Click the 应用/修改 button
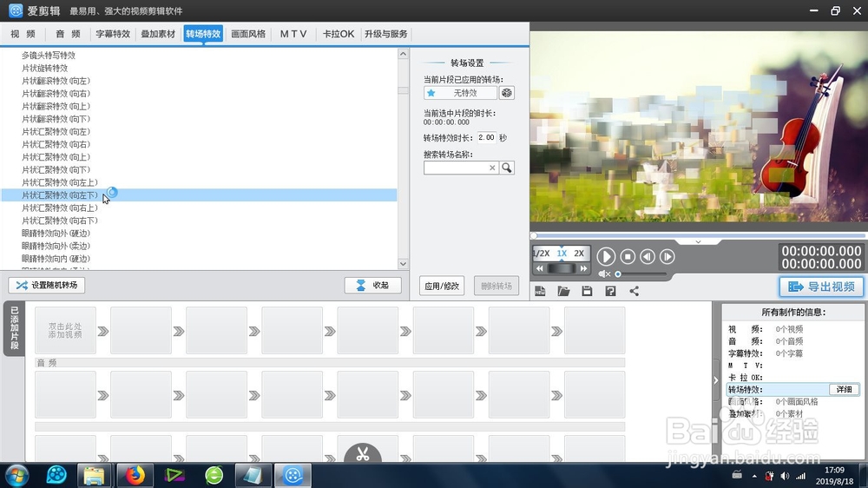This screenshot has width=868, height=488. coord(442,286)
